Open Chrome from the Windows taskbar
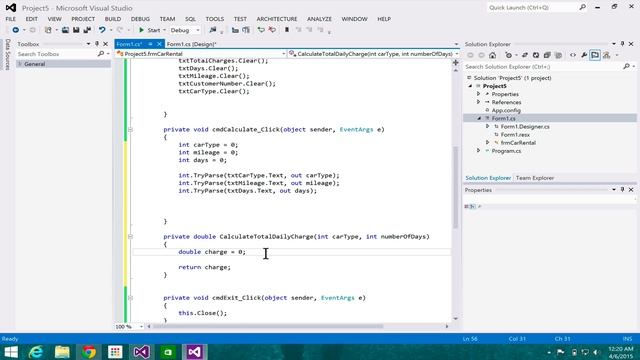Screen dimensions: 640x360 (89, 352)
